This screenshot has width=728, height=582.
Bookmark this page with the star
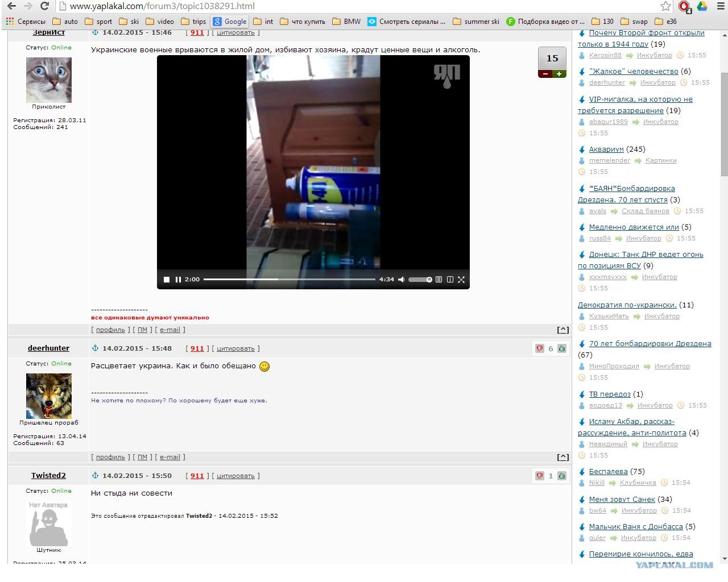(665, 6)
